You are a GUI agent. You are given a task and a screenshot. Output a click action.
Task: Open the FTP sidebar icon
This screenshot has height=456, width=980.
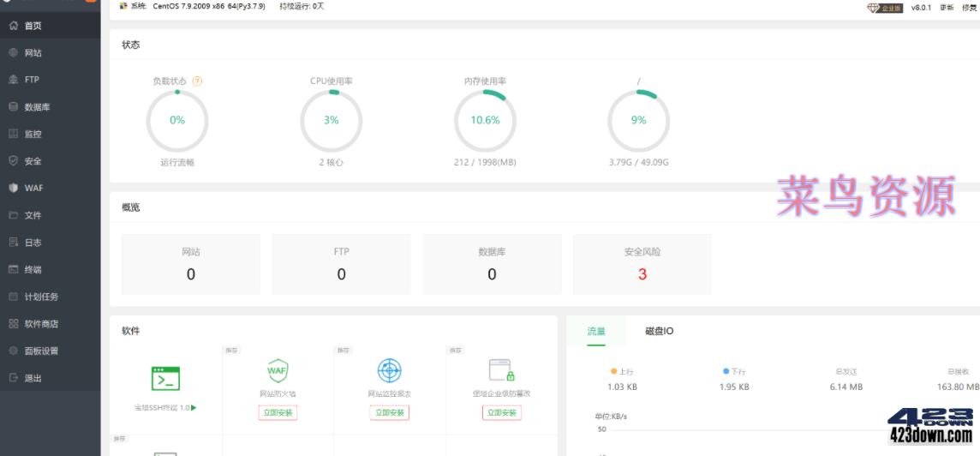click(14, 80)
